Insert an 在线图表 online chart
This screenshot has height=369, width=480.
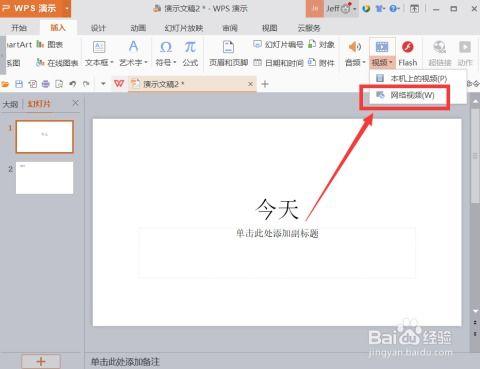coord(57,63)
